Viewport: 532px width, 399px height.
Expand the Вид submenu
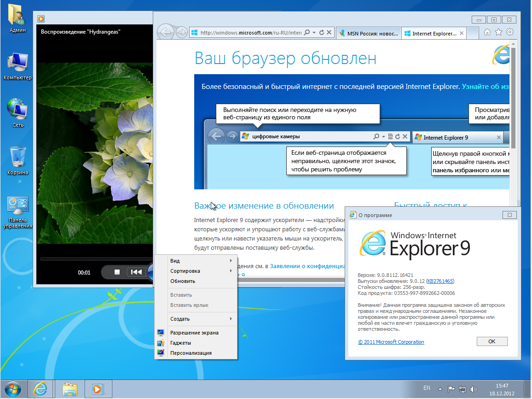point(196,261)
